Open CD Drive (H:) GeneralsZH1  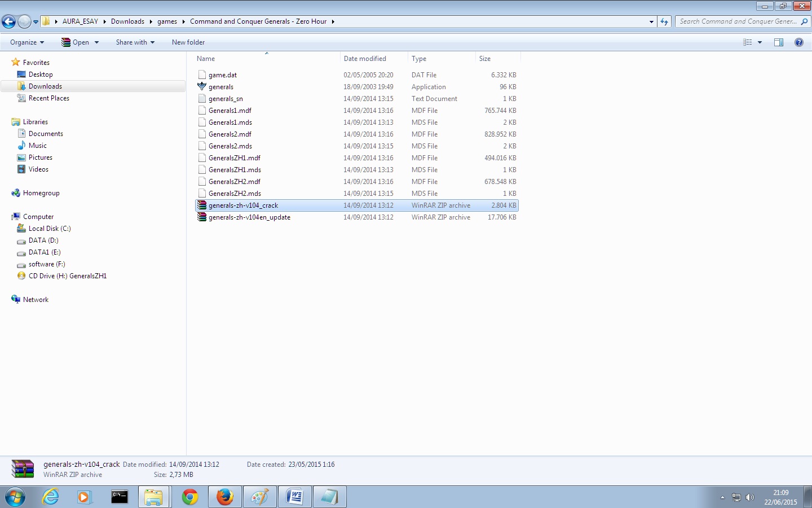pyautogui.click(x=68, y=276)
